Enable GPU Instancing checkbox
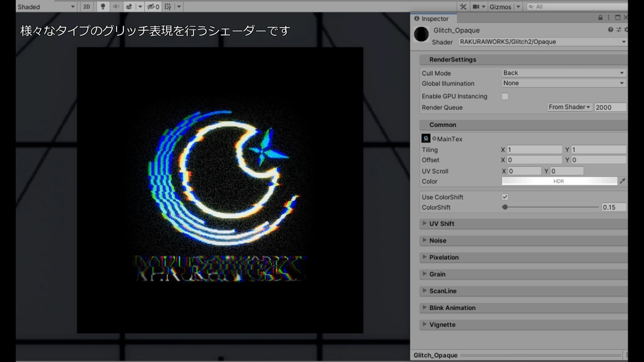The height and width of the screenshot is (362, 644). (x=505, y=96)
